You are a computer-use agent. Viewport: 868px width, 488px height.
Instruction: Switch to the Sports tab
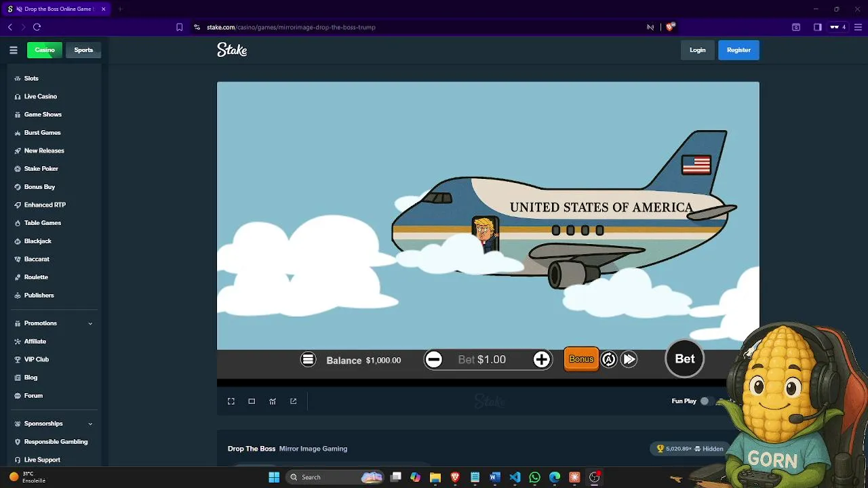point(83,50)
